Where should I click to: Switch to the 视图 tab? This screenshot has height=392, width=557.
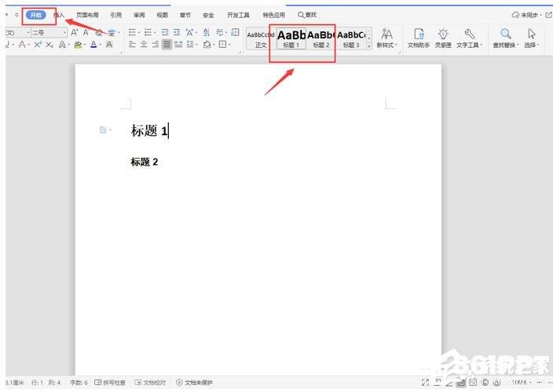point(162,15)
